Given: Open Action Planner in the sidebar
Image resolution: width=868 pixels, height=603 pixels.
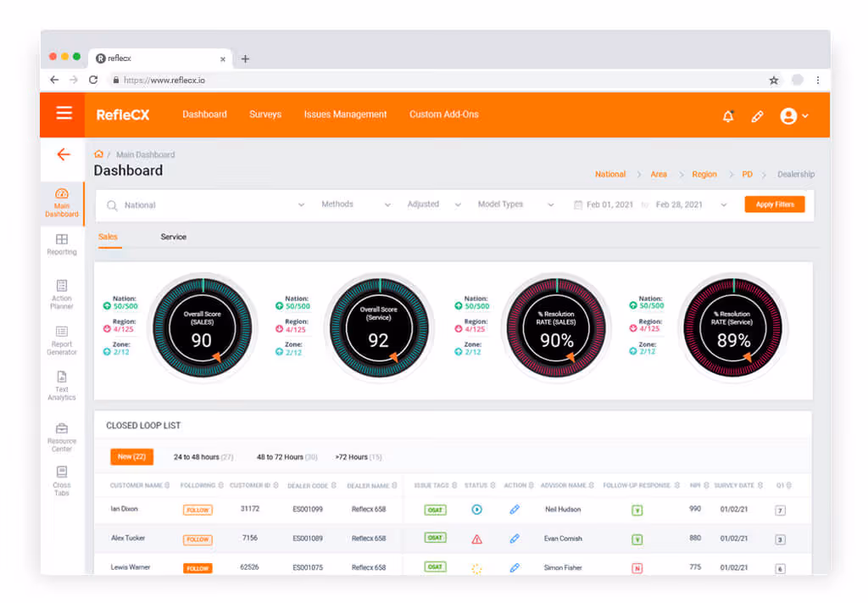Looking at the screenshot, I should (62, 294).
